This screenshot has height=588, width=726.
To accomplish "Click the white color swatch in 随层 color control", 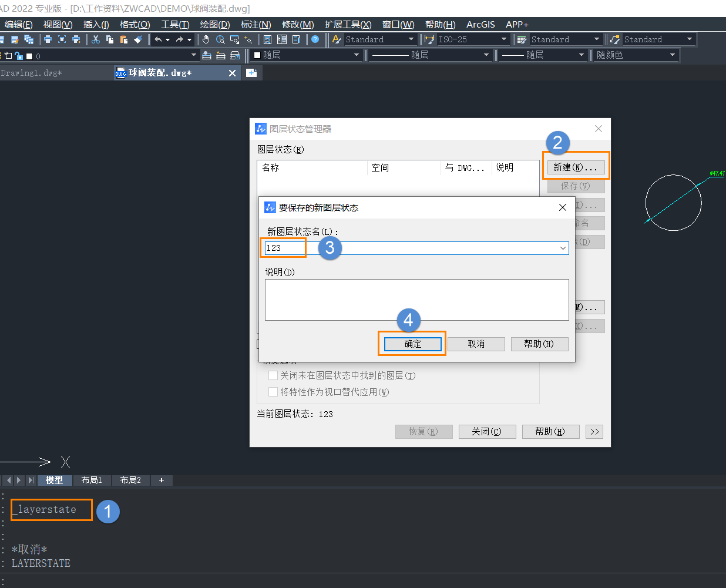I will (x=257, y=55).
